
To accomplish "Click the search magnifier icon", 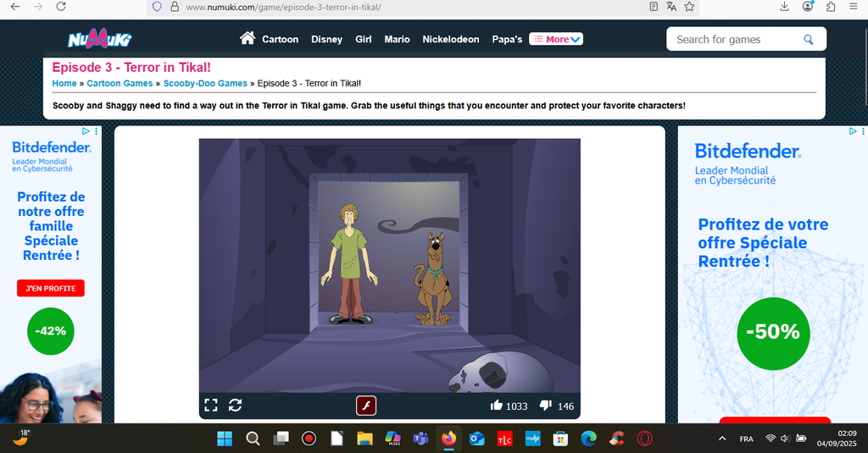I will pos(809,39).
